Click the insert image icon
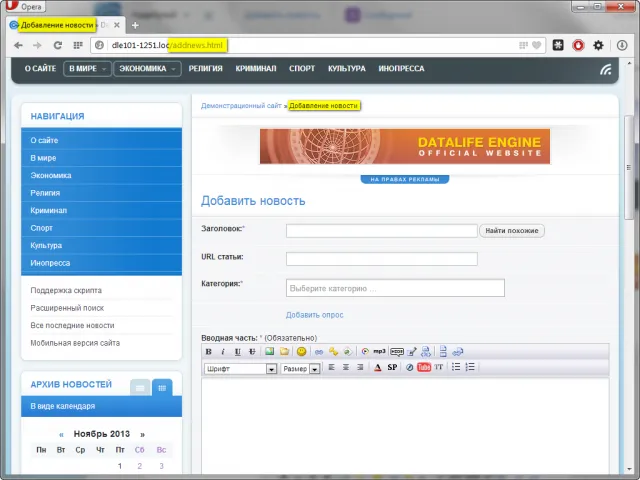This screenshot has width=640, height=480. click(x=269, y=351)
